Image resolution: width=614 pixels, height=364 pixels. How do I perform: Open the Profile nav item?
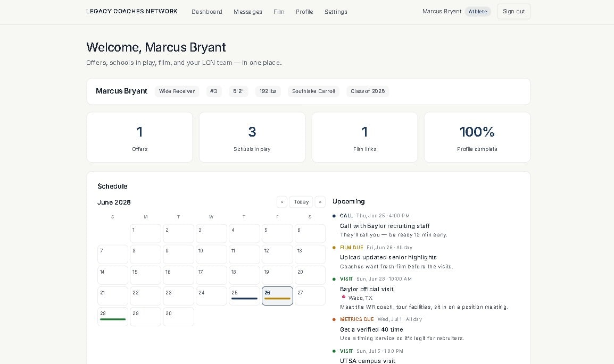point(304,12)
